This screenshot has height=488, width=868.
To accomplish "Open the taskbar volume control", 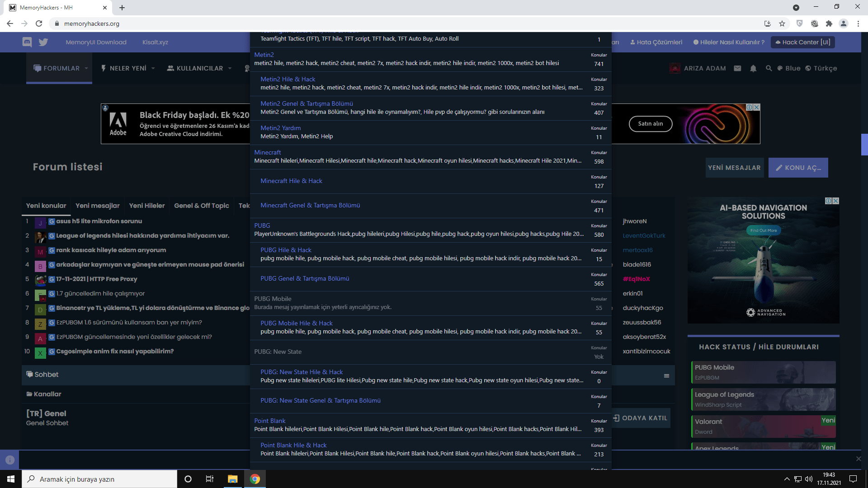I will 809,479.
